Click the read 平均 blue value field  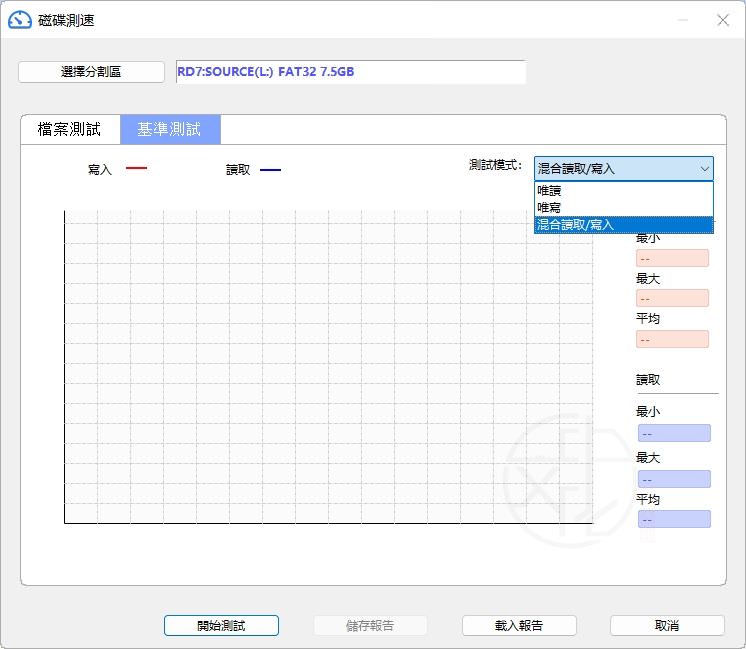tap(674, 520)
